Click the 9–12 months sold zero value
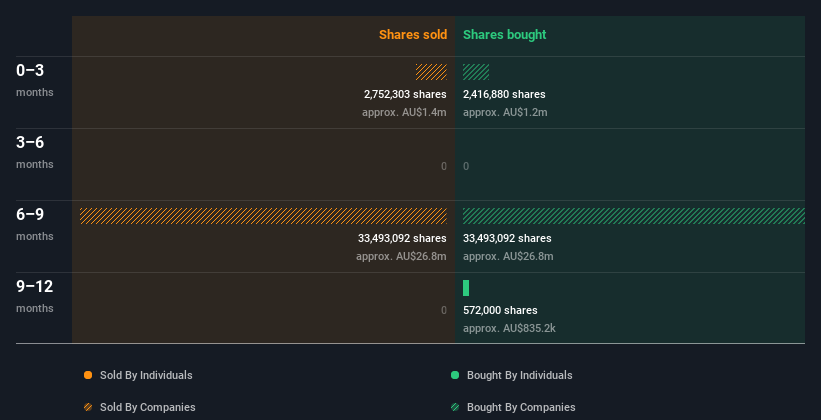Screen dimensions: 821x420 pos(444,311)
